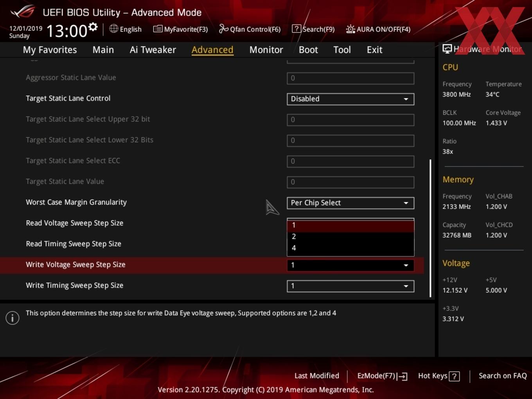Click the EzMode exit arrow icon
532x399 pixels.
(x=403, y=376)
